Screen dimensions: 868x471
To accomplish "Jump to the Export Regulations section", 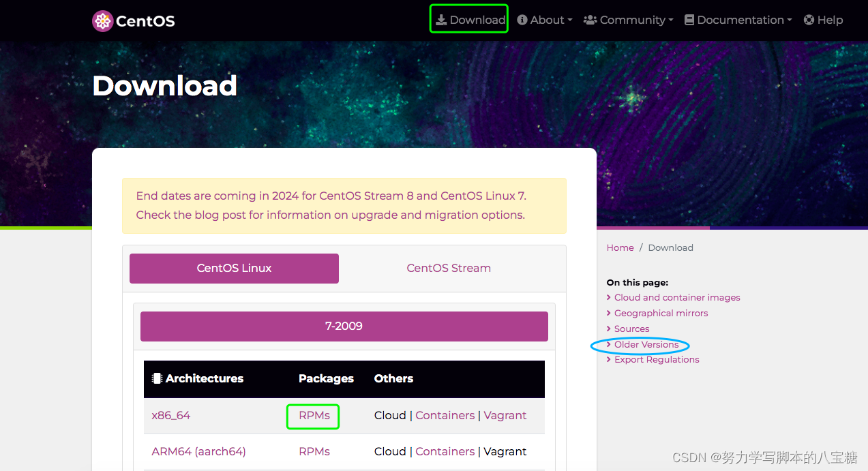I will pos(657,359).
